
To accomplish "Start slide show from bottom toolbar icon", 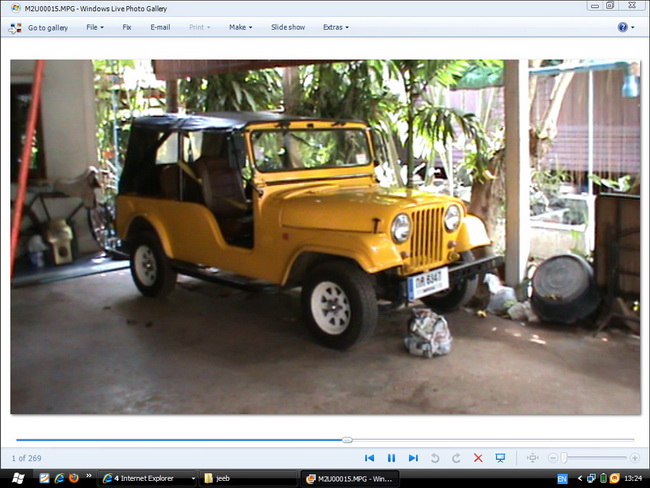I will [x=500, y=458].
